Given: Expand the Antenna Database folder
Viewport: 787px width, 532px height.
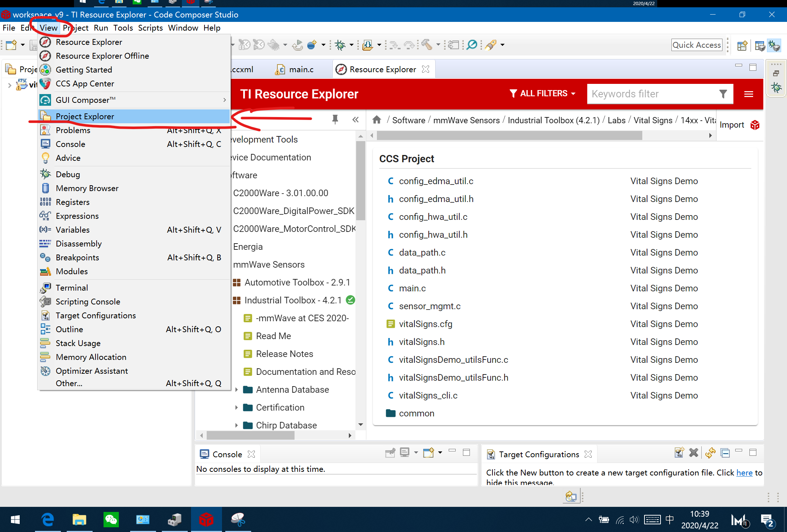Looking at the screenshot, I should [236, 389].
